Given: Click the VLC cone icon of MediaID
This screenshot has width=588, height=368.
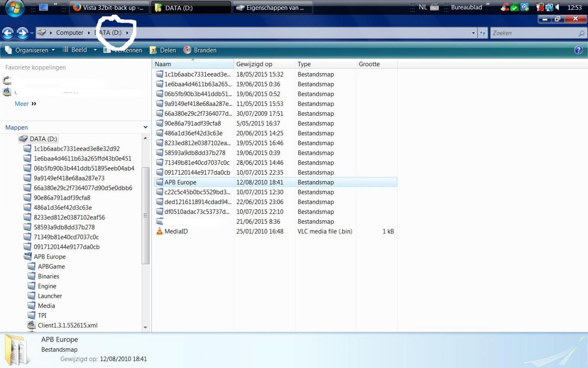Looking at the screenshot, I should 159,231.
